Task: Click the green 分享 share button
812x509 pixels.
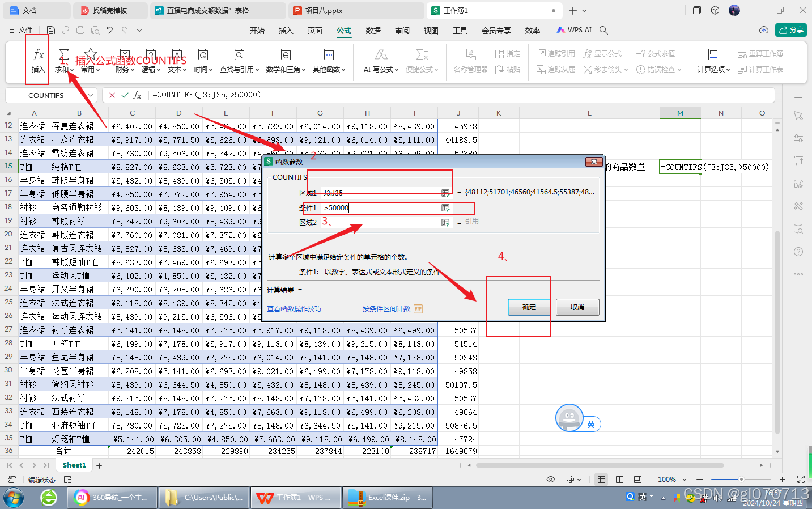Action: click(x=791, y=30)
